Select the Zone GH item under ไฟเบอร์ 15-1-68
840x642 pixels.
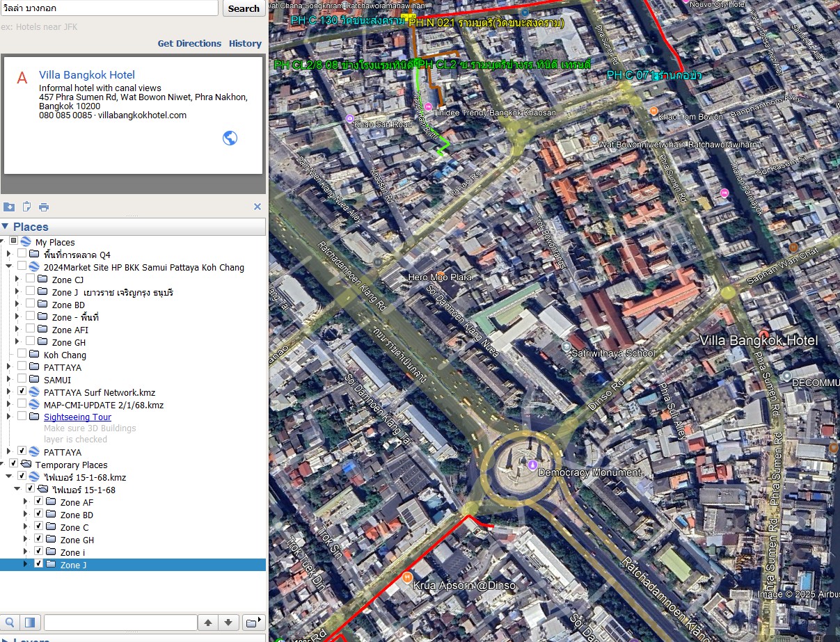77,540
